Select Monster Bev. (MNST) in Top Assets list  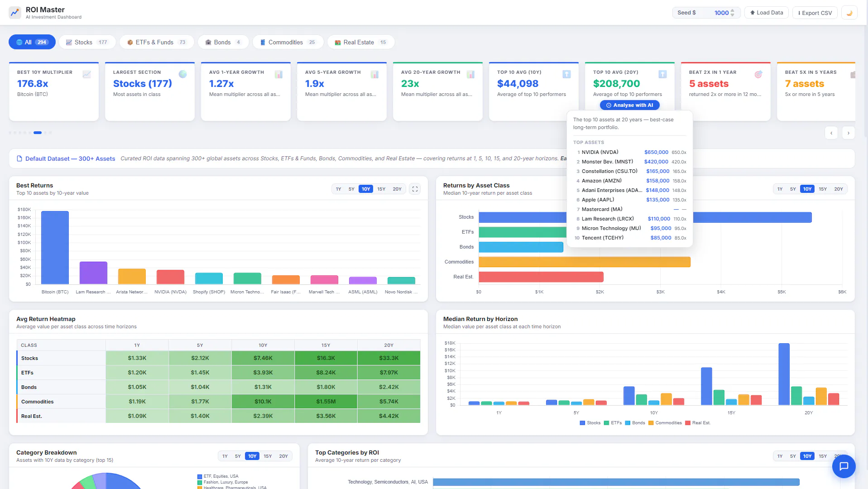click(x=630, y=162)
